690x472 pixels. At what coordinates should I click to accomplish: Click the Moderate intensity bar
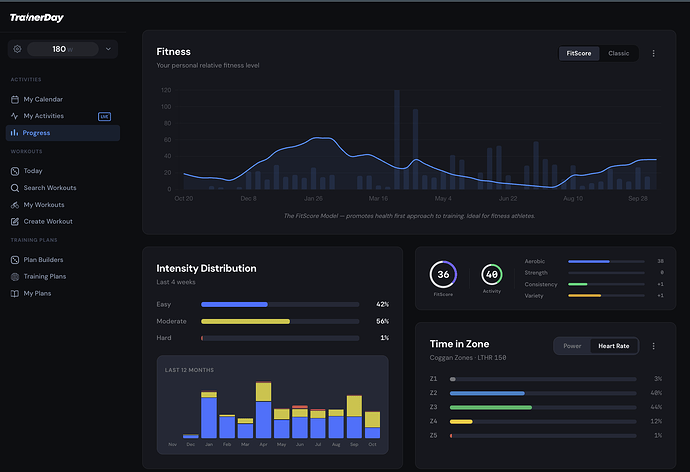tap(280, 322)
